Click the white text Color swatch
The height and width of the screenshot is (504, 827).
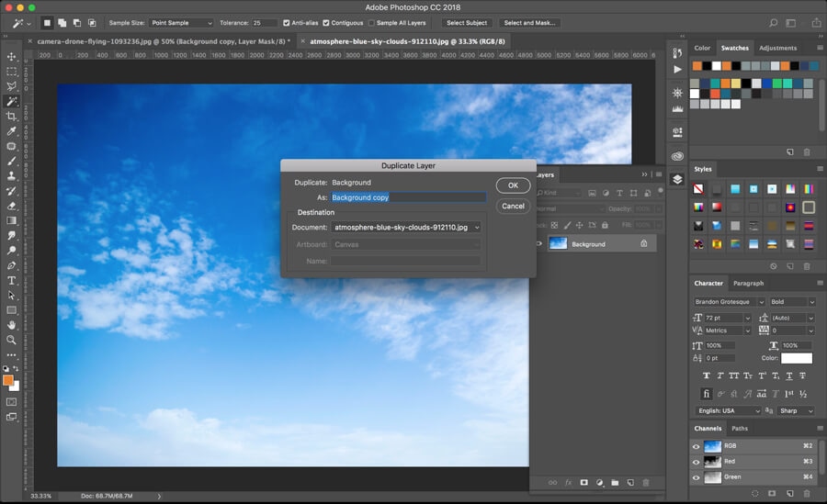click(797, 358)
